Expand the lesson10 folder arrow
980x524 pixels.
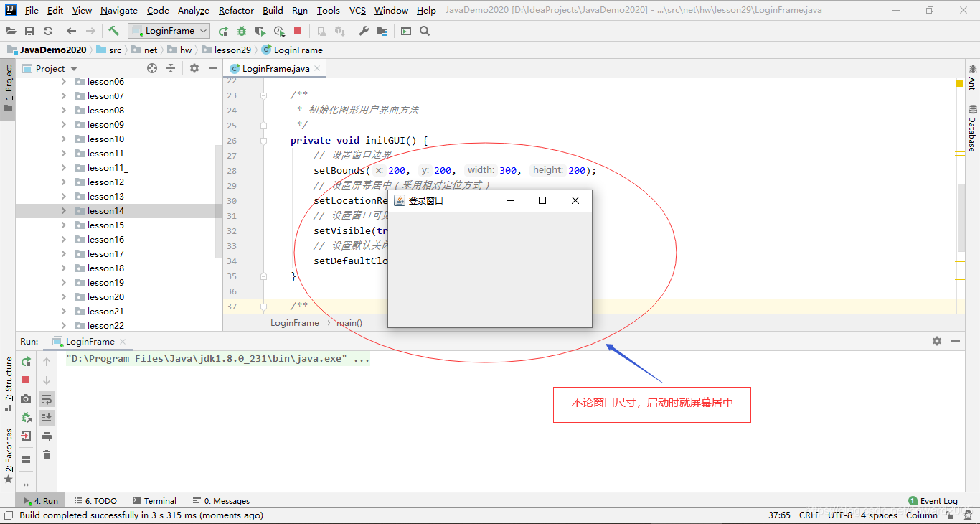(64, 139)
